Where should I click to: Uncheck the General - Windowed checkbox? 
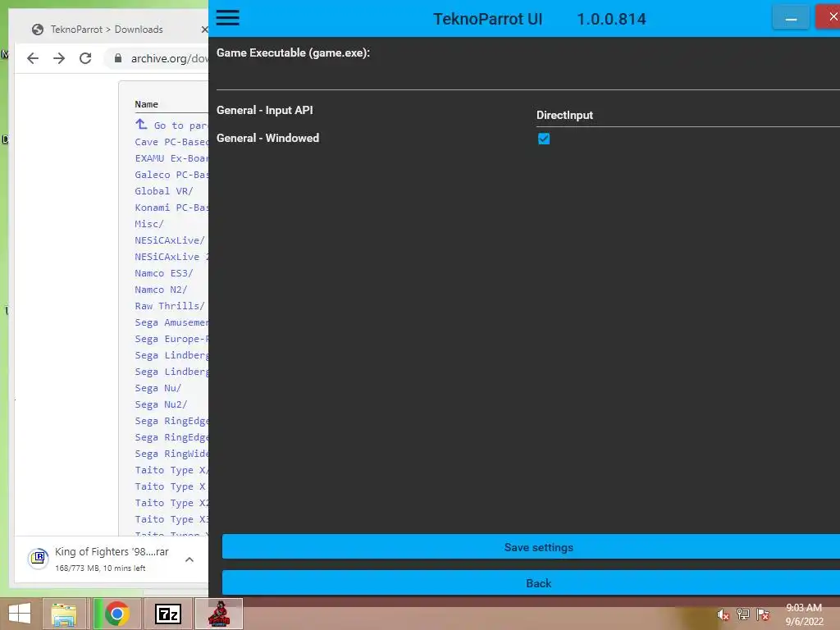tap(544, 139)
